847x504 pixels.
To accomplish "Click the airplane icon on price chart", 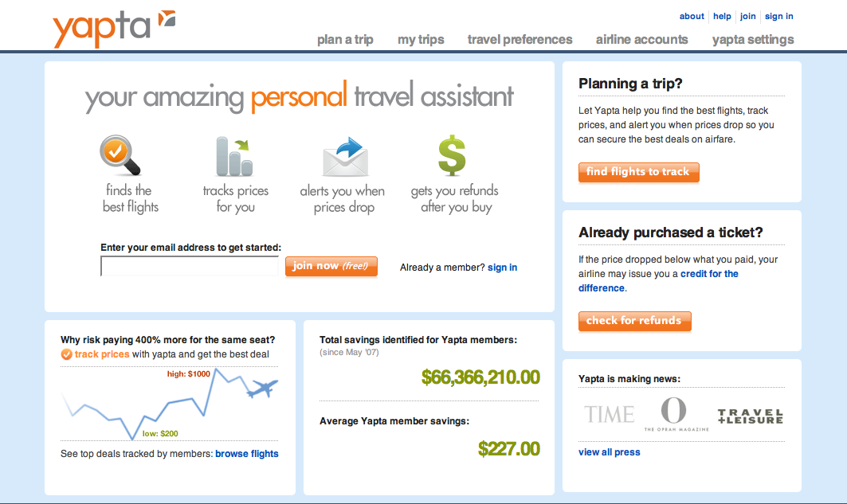I will tap(262, 389).
